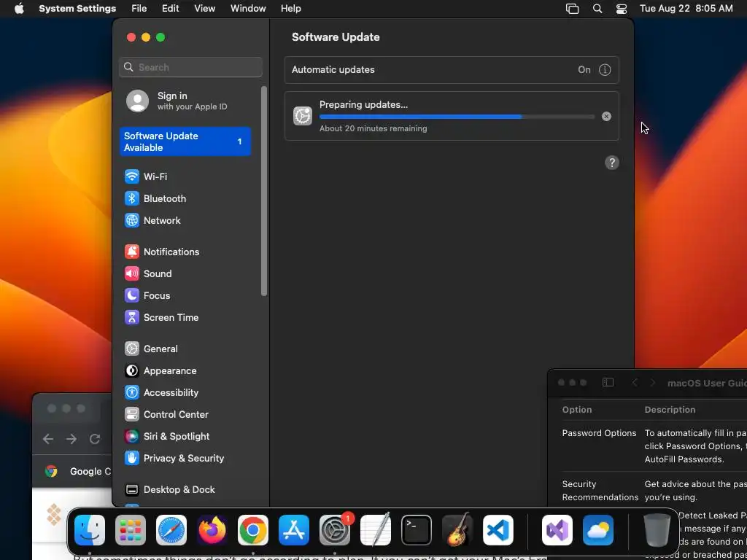This screenshot has width=747, height=560.
Task: Open Finder from the Dock
Action: click(90, 530)
